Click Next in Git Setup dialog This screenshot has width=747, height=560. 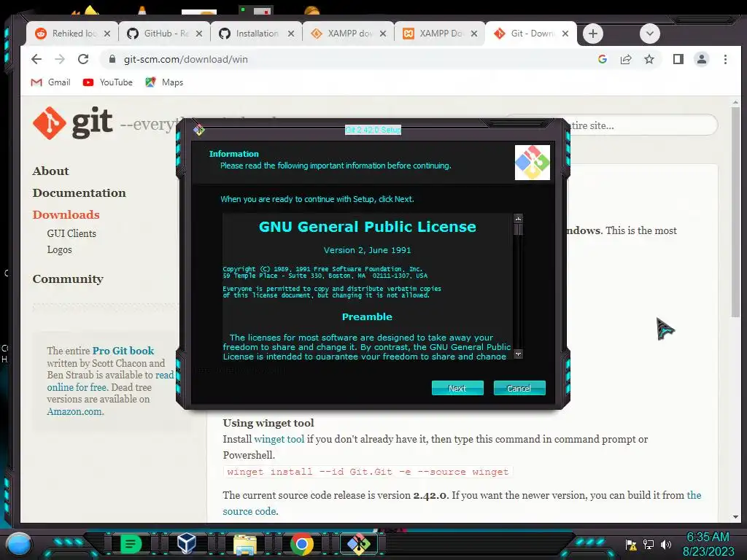(x=457, y=388)
